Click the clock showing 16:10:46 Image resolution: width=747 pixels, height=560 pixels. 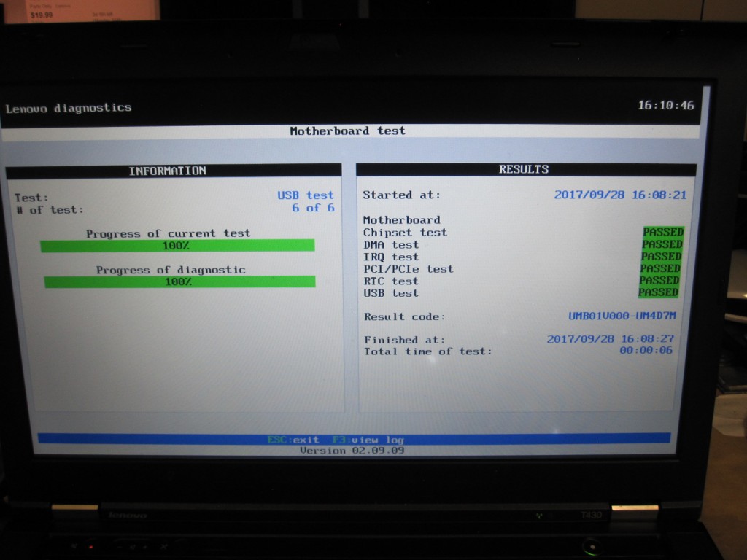point(666,105)
